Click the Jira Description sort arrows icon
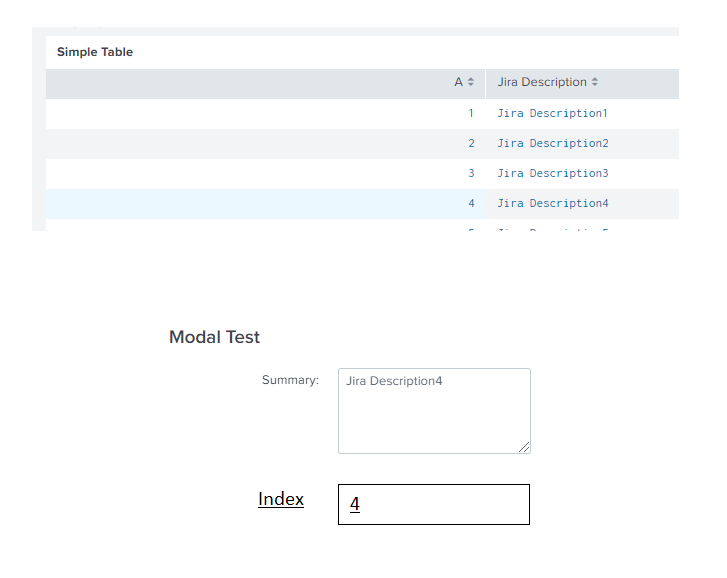The width and height of the screenshot is (727, 578). (595, 82)
